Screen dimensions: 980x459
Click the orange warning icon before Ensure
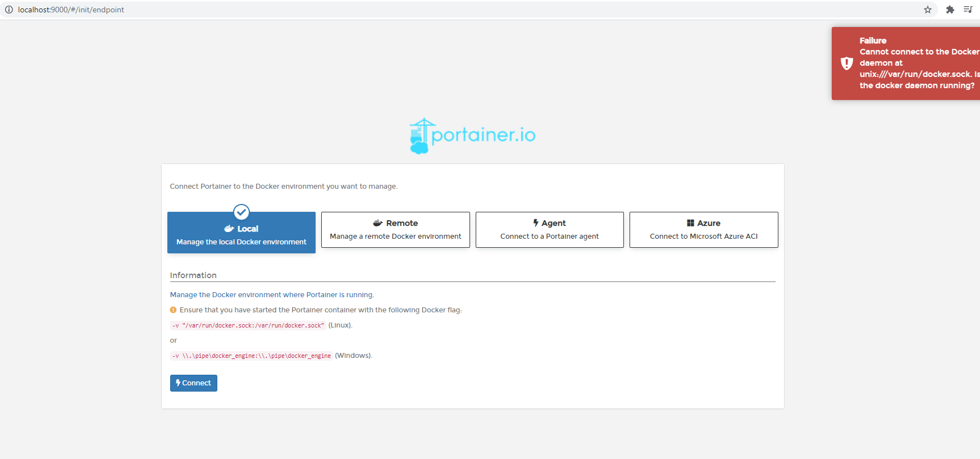[x=173, y=310]
